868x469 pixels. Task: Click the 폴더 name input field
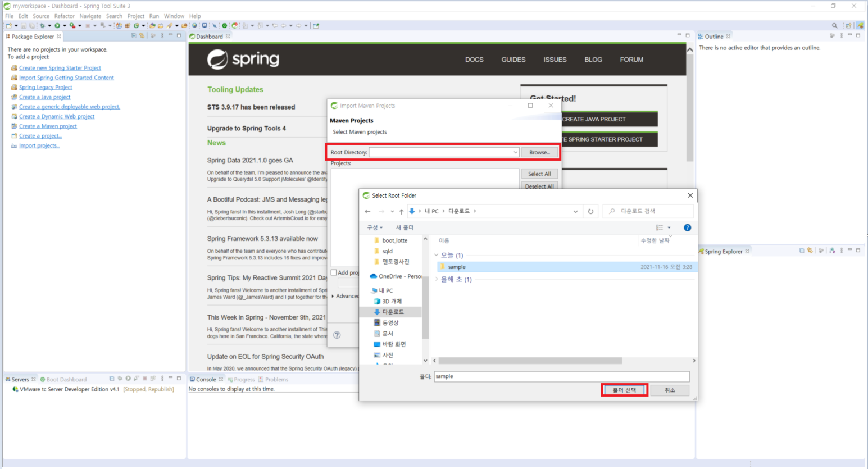(562, 376)
